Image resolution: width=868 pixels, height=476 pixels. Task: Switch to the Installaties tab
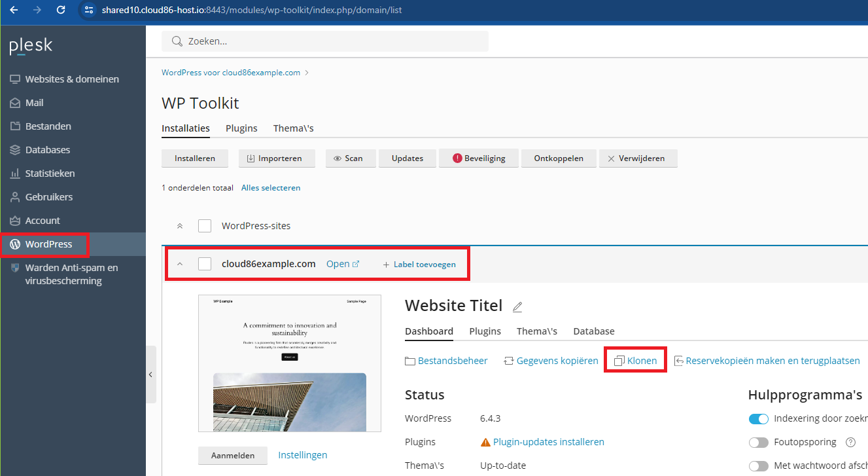(x=186, y=128)
